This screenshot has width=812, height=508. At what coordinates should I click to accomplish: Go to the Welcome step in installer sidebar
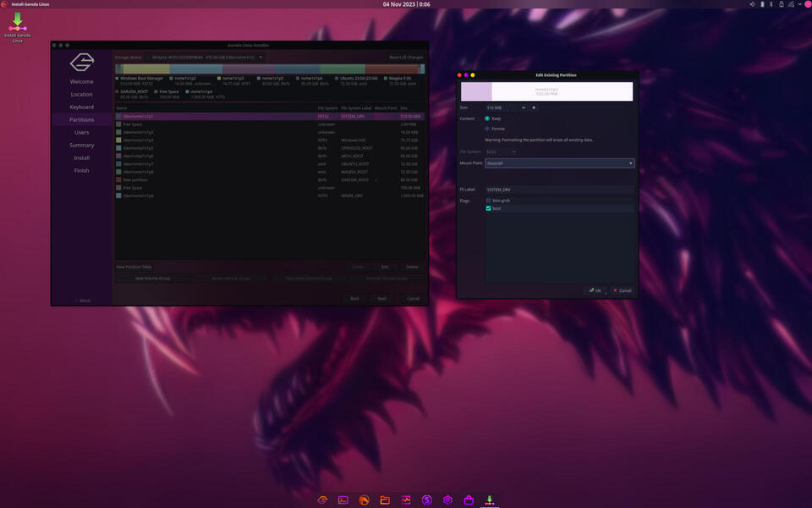[82, 82]
